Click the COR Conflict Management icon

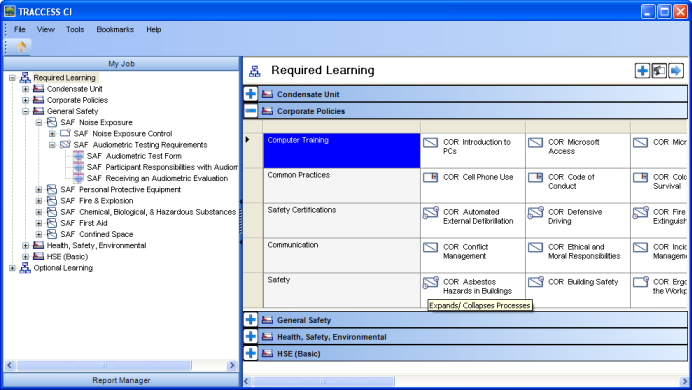click(x=430, y=247)
